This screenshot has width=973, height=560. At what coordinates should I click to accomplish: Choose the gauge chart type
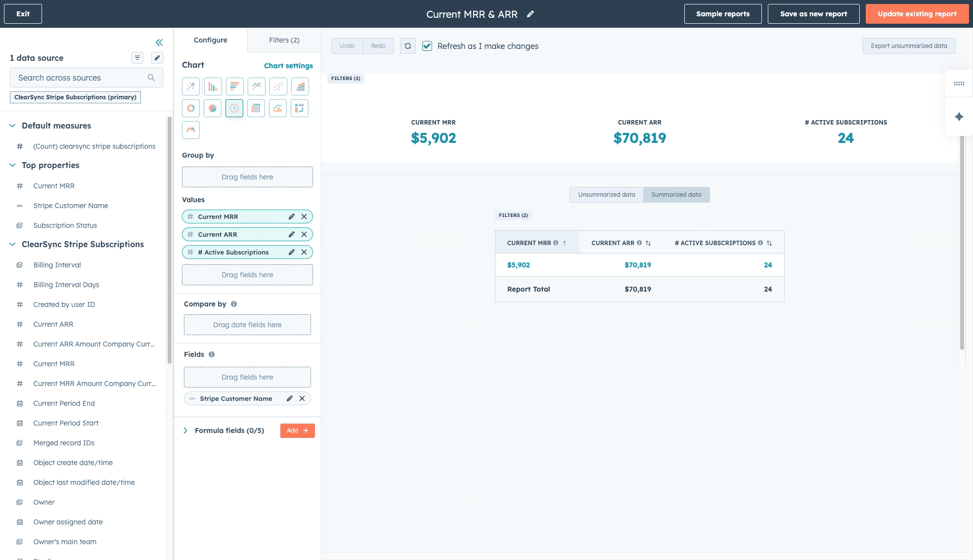[191, 130]
